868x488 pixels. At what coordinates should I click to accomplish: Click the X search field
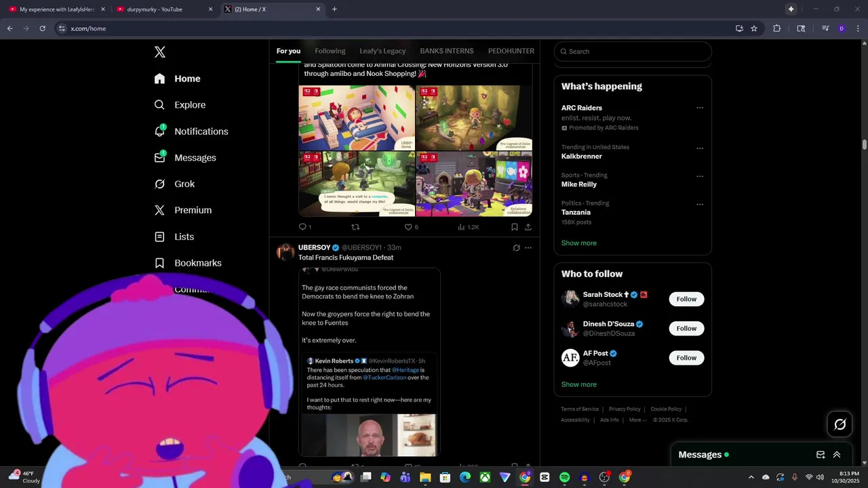633,52
